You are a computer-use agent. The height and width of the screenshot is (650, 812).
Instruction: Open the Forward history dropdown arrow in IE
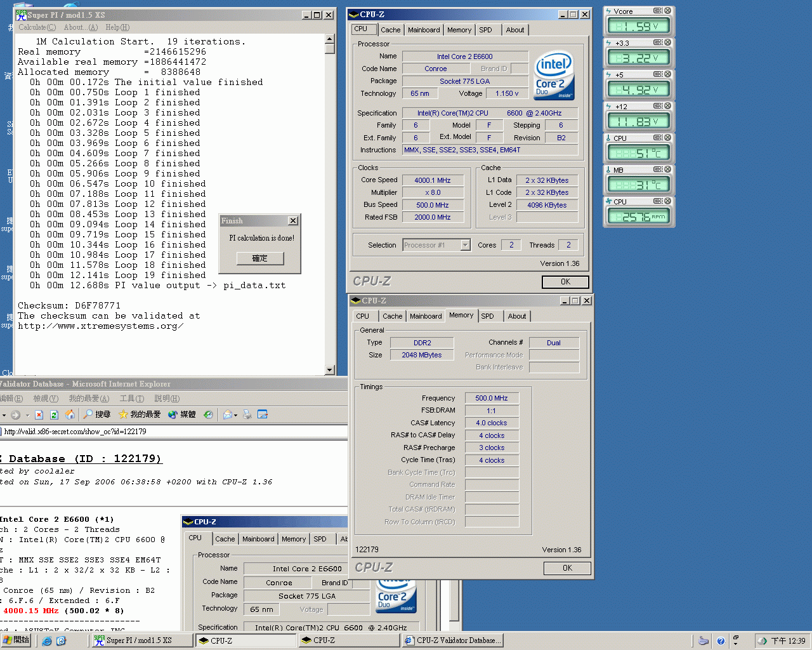[27, 415]
